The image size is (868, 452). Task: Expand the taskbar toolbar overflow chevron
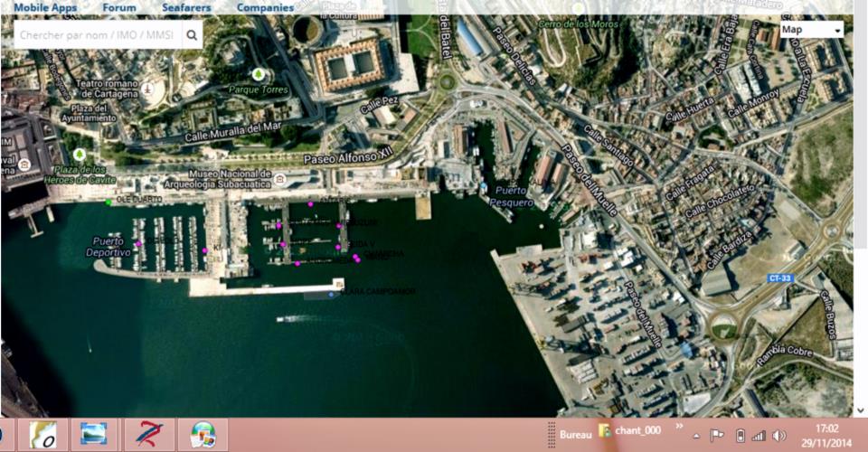679,427
